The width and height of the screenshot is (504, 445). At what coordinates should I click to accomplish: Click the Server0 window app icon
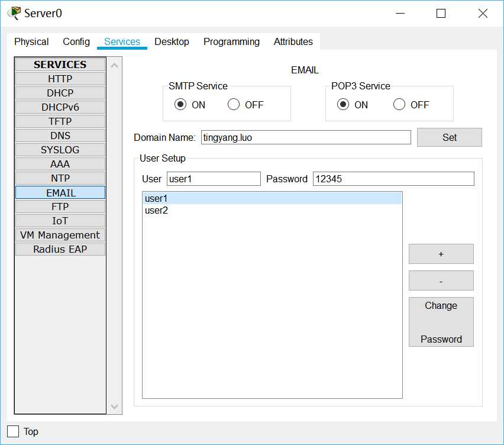click(x=14, y=13)
